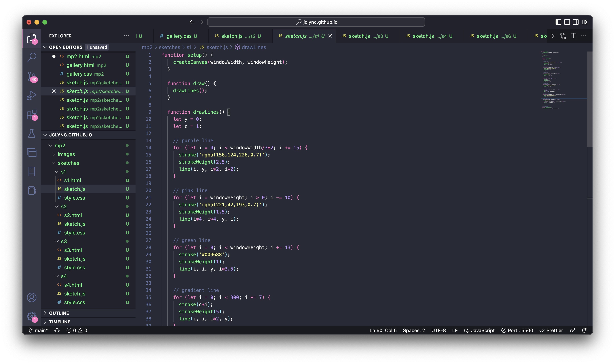Collapse the Open Editors section
The image size is (615, 364).
pos(45,47)
